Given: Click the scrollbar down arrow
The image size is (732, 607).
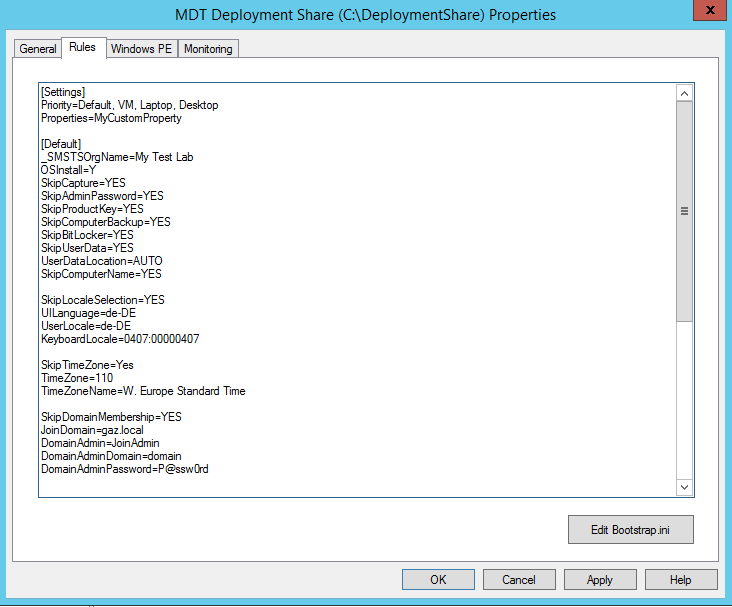Looking at the screenshot, I should (x=685, y=487).
